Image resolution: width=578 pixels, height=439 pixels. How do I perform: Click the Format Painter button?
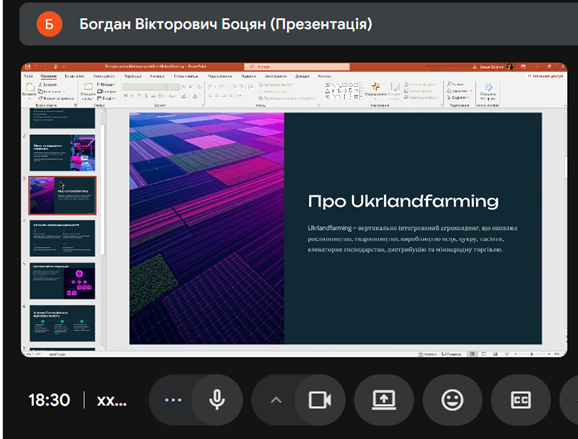pyautogui.click(x=56, y=98)
